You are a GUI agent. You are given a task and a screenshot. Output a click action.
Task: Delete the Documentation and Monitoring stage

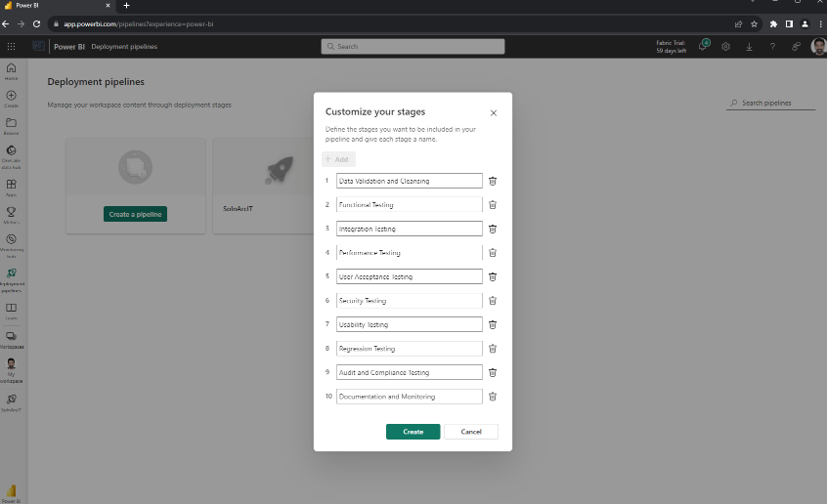click(492, 397)
